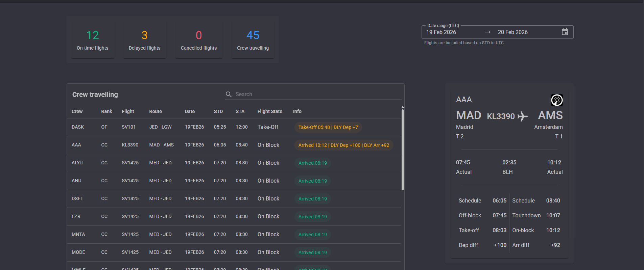Image resolution: width=644 pixels, height=270 pixels.
Task: Sort table by STD column header
Action: pos(218,111)
